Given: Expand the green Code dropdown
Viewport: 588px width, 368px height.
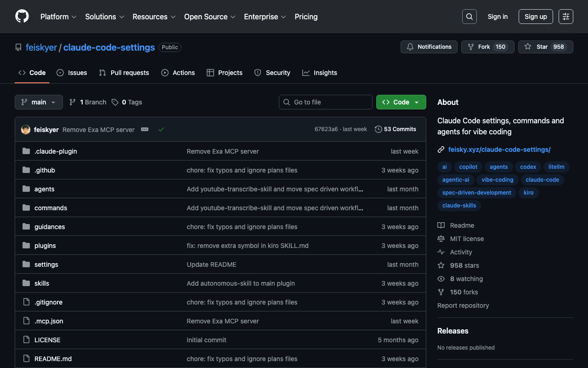Looking at the screenshot, I should 401,102.
